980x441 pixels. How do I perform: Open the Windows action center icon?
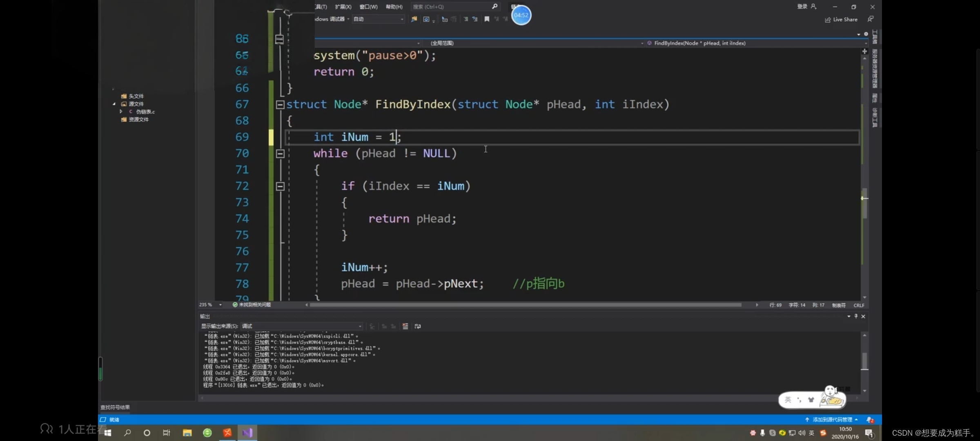pos(869,433)
